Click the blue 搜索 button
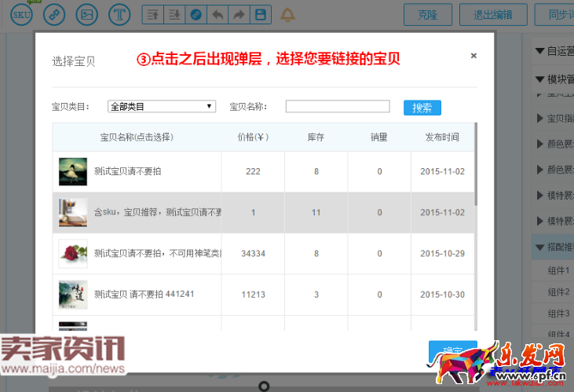Viewport: 574px width, 392px height. pyautogui.click(x=422, y=108)
